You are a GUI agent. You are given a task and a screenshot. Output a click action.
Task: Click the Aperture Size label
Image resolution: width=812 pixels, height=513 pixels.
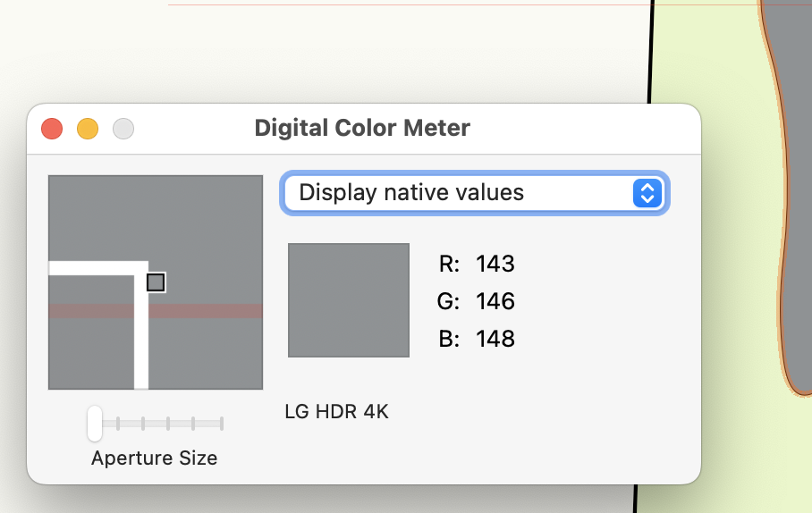coord(154,458)
